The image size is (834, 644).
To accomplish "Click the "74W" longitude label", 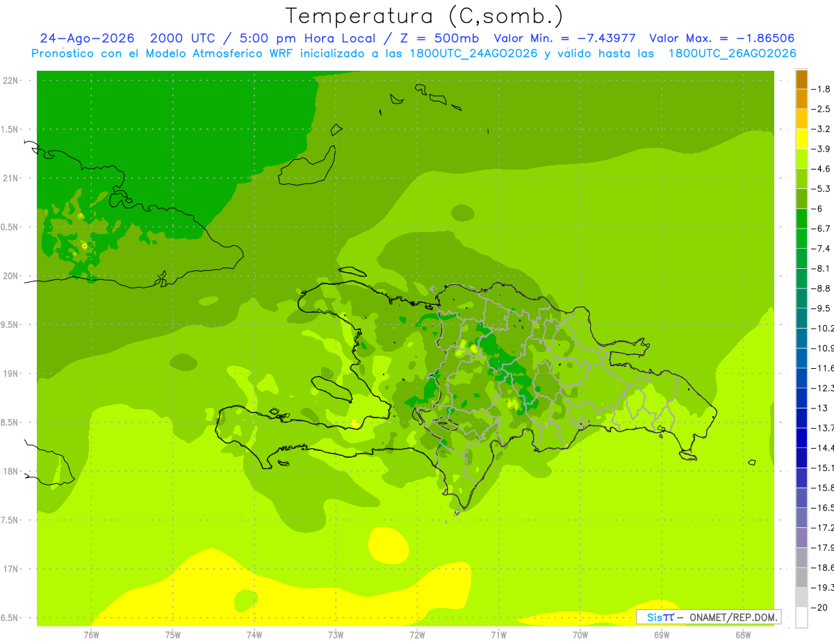I will 254,635.
